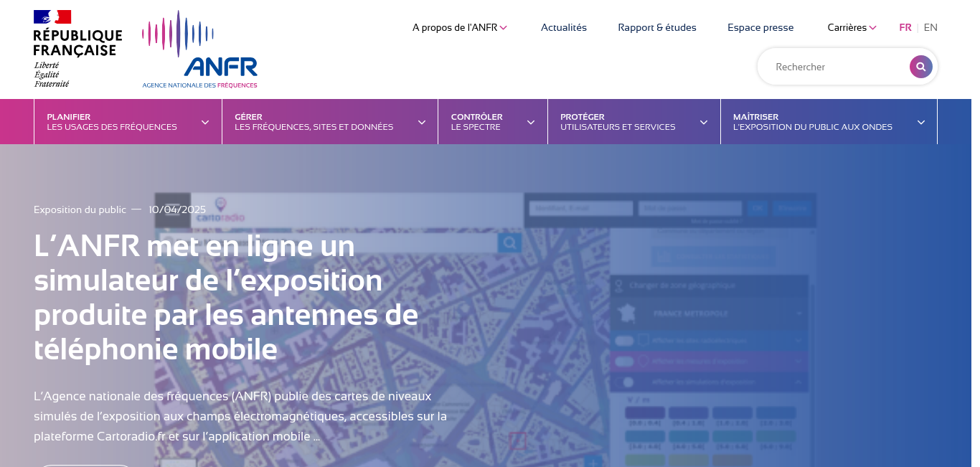
Task: Go to homepage via the ANFR logo
Action: point(199,49)
